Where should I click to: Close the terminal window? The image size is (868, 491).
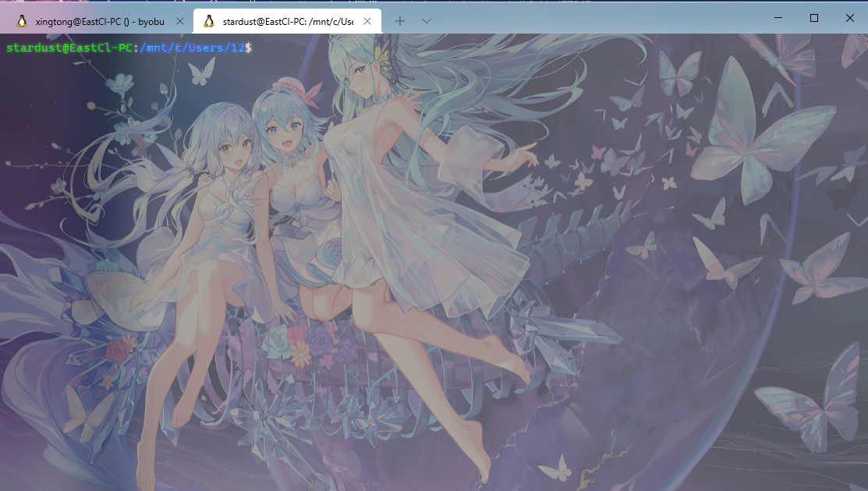pos(850,18)
